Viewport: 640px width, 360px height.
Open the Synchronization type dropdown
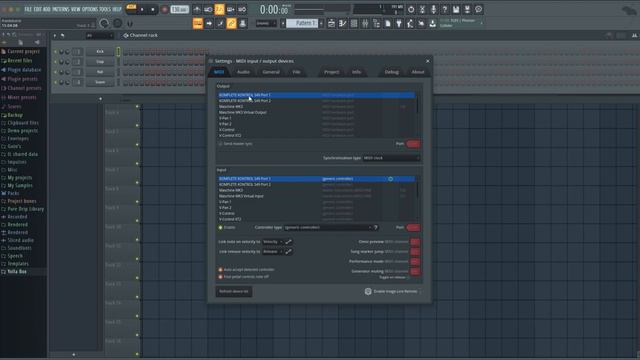click(391, 158)
